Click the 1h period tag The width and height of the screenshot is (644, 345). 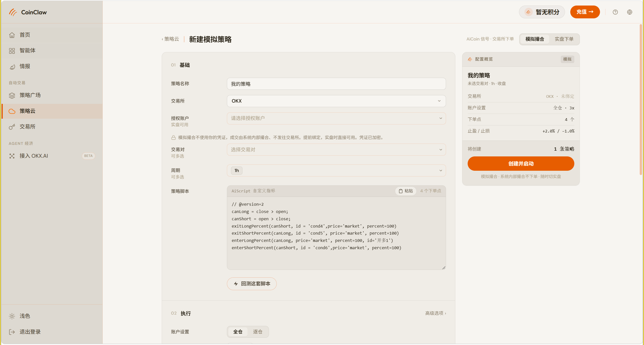point(236,170)
